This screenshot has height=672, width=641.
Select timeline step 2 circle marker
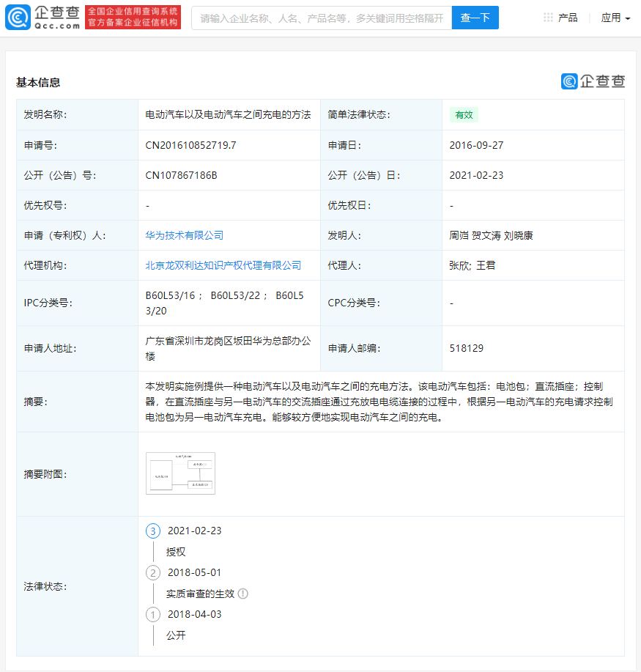(x=153, y=572)
